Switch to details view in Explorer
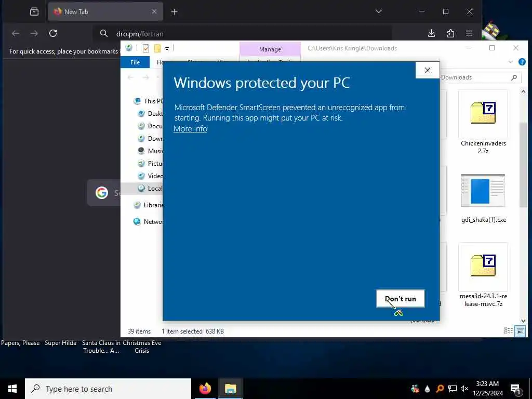The height and width of the screenshot is (399, 532). click(508, 331)
